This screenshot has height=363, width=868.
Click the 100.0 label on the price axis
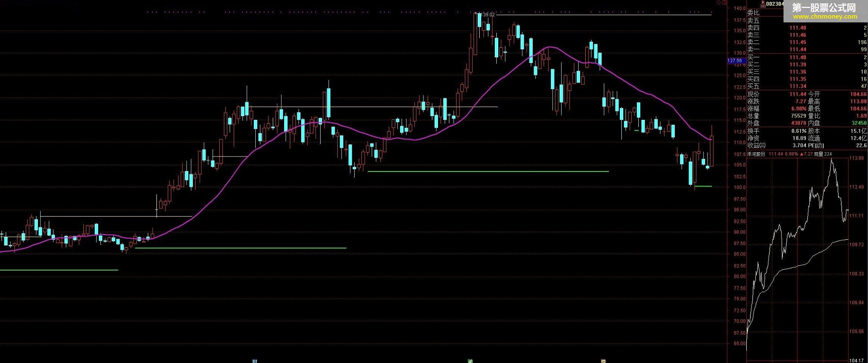[740, 188]
